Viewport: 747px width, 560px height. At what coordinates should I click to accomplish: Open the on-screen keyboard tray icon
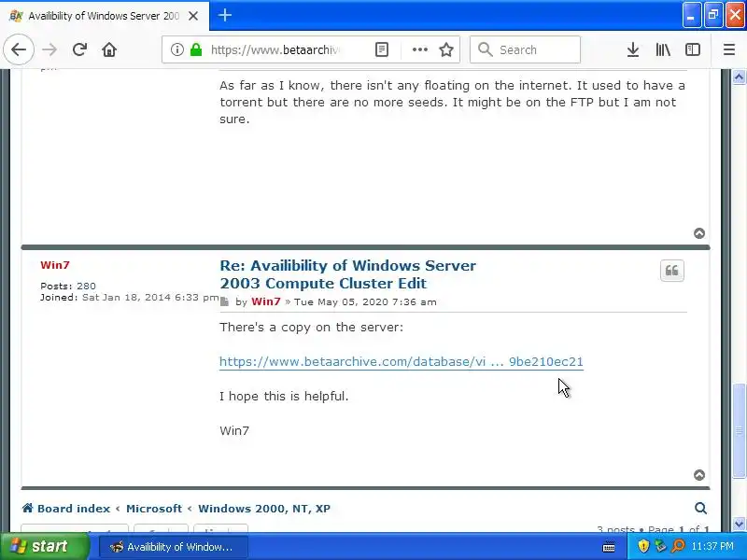(x=609, y=547)
